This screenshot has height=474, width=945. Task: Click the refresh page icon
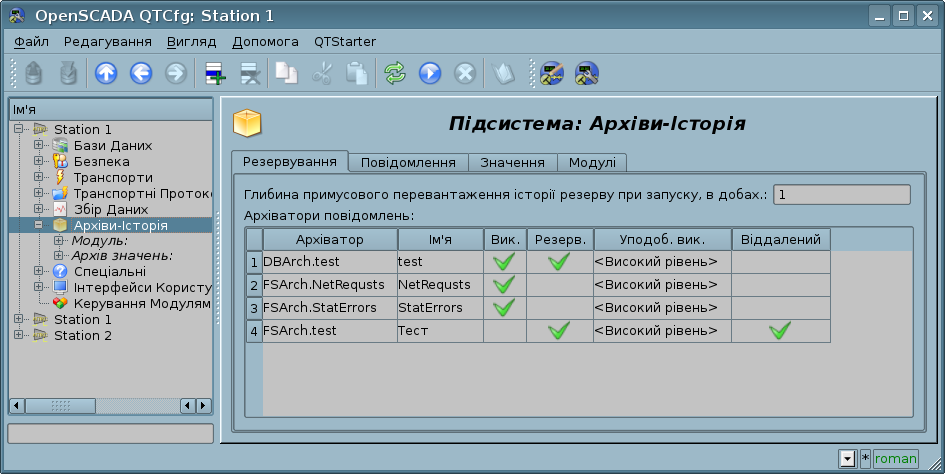click(x=395, y=73)
